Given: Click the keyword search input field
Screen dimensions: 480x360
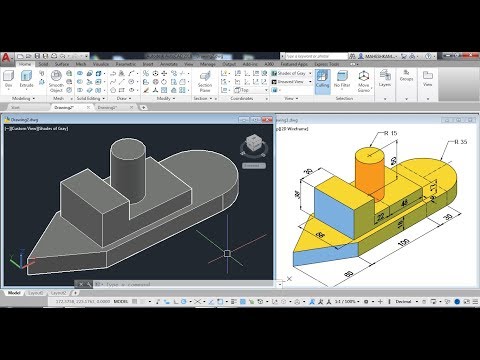Looking at the screenshot, I should tap(316, 56).
